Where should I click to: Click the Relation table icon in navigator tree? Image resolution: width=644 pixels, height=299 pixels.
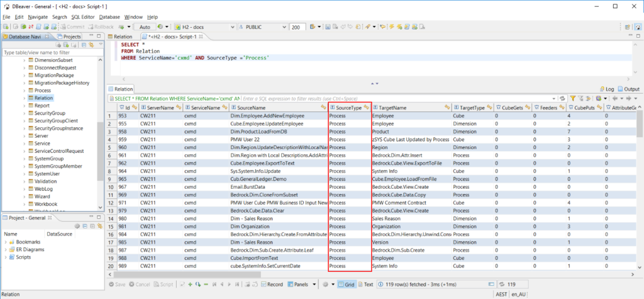point(30,98)
